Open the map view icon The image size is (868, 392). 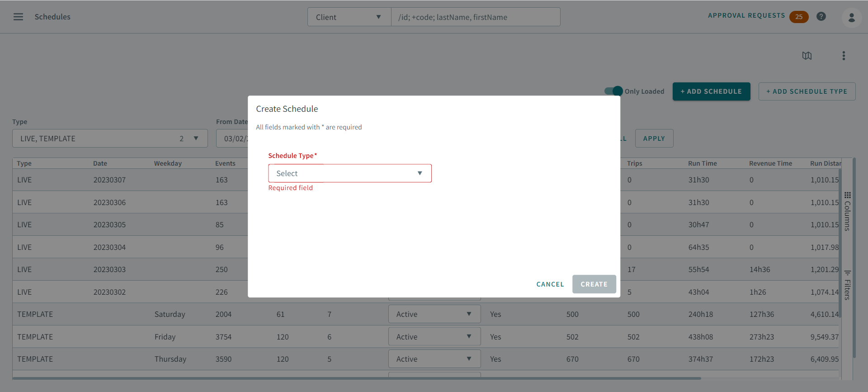pos(807,56)
